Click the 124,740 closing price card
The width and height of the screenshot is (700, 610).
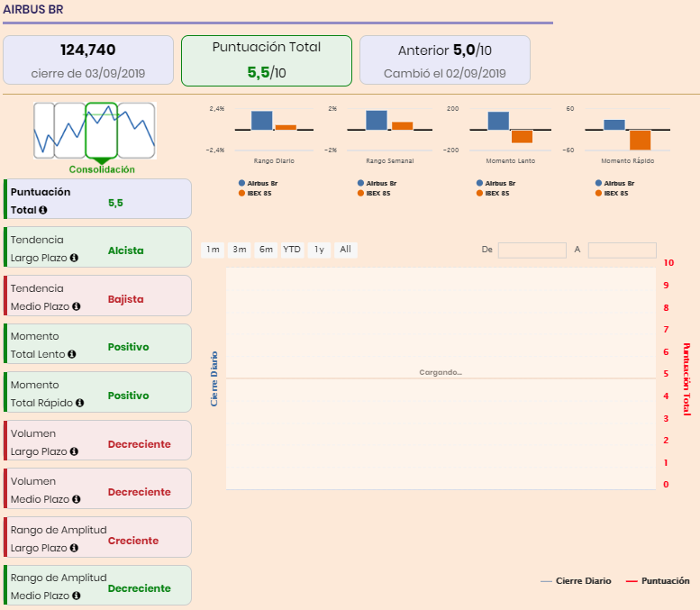point(88,60)
